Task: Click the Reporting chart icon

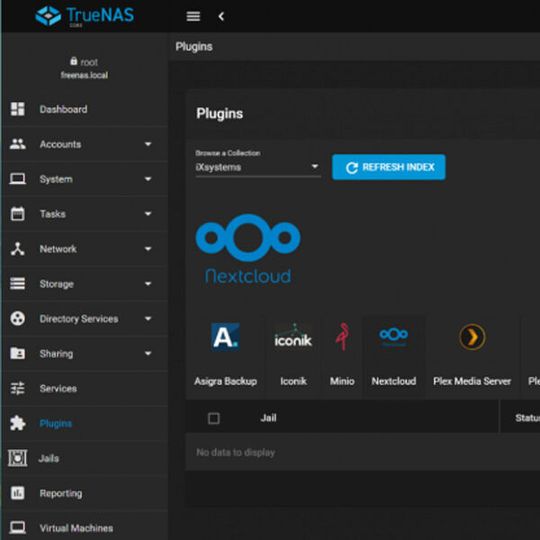Action: (x=18, y=493)
